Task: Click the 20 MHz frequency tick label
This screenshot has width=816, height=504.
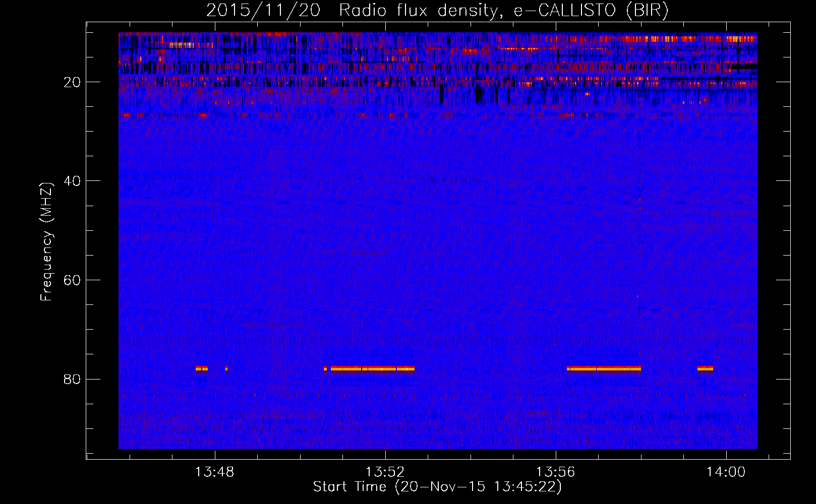Action: pos(72,82)
